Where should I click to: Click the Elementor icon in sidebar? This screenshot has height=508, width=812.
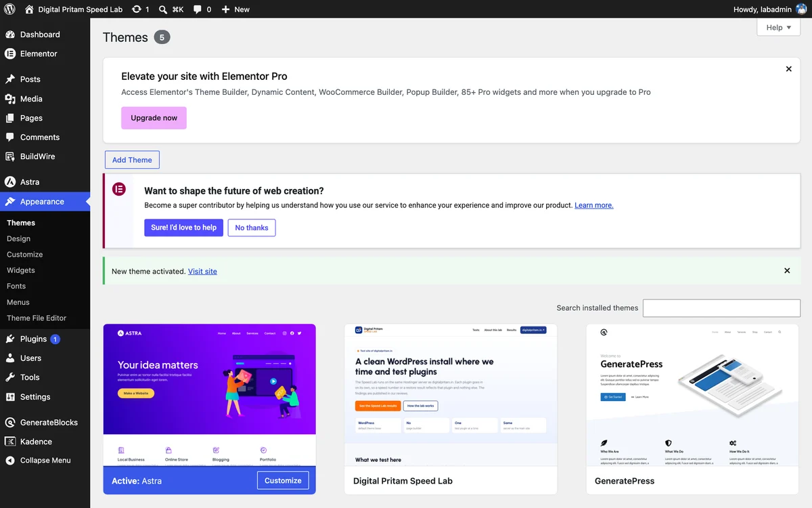10,54
